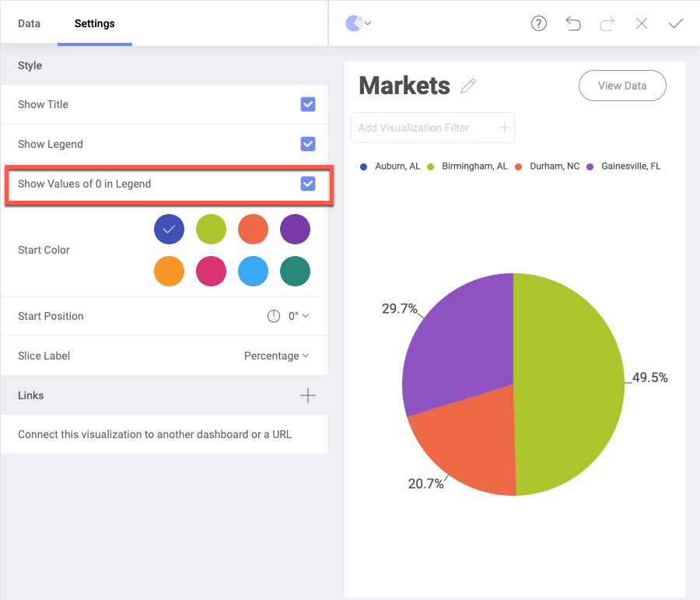Edit the Markets title with pencil icon
The width and height of the screenshot is (700, 600).
click(468, 86)
